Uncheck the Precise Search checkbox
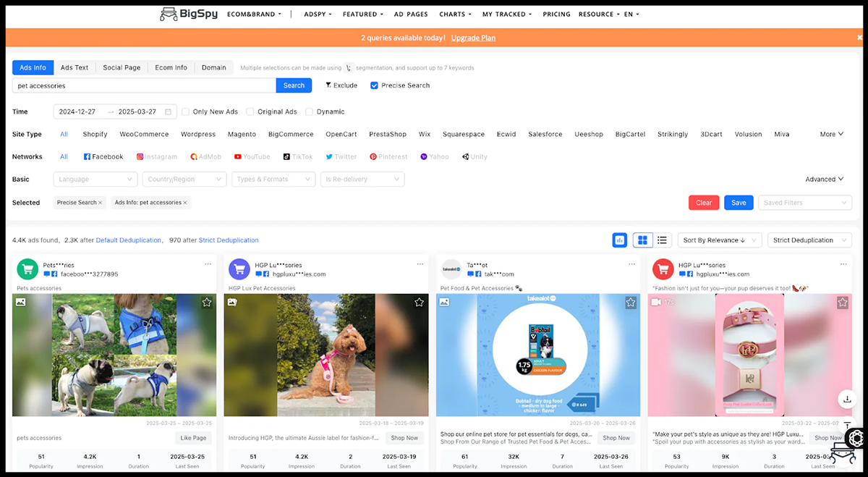868x477 pixels. pos(374,85)
